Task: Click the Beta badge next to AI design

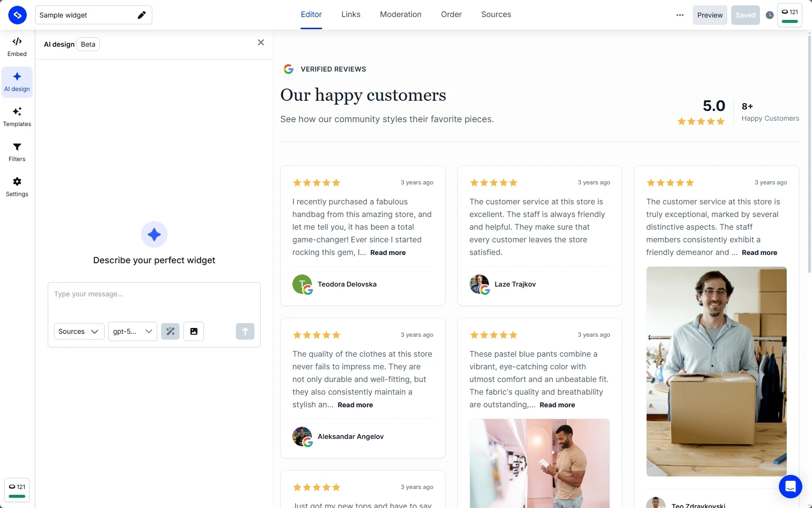Action: pos(88,44)
